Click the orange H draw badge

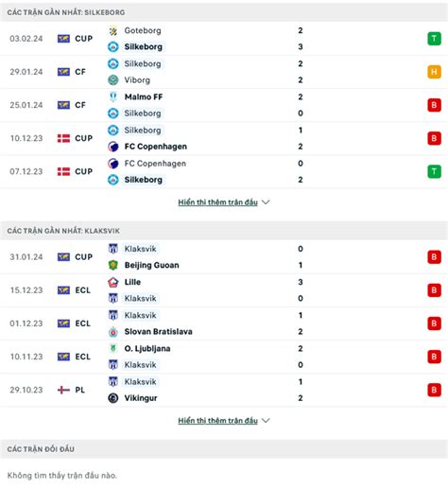pyautogui.click(x=434, y=72)
